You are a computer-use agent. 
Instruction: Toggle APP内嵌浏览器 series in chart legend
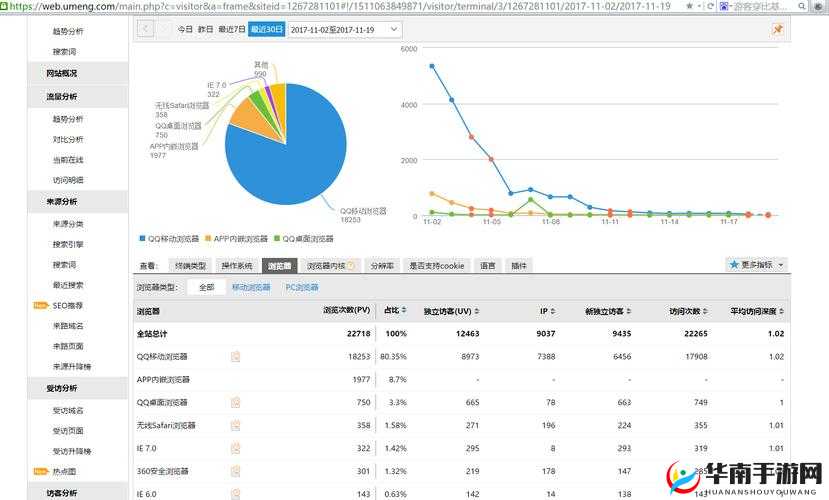[x=236, y=239]
